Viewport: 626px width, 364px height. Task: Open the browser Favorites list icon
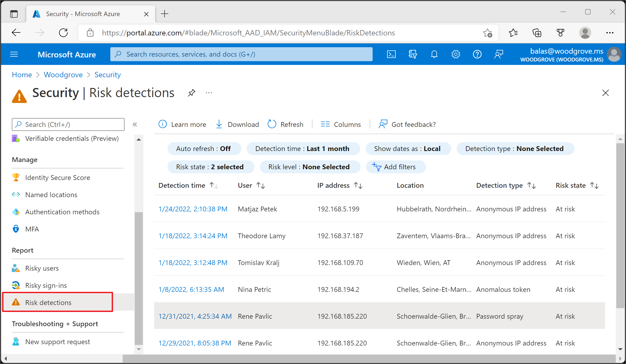click(x=513, y=33)
